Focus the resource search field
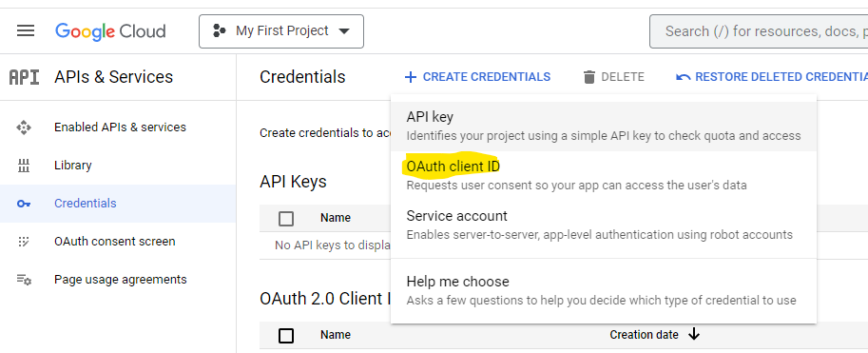The image size is (868, 353). click(759, 31)
